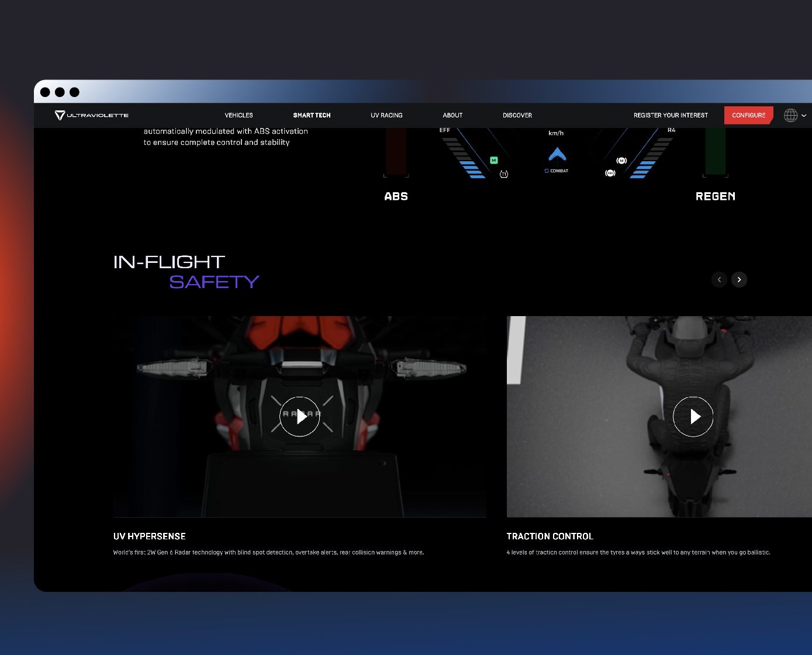
Task: Open the About menu item
Action: pos(452,115)
